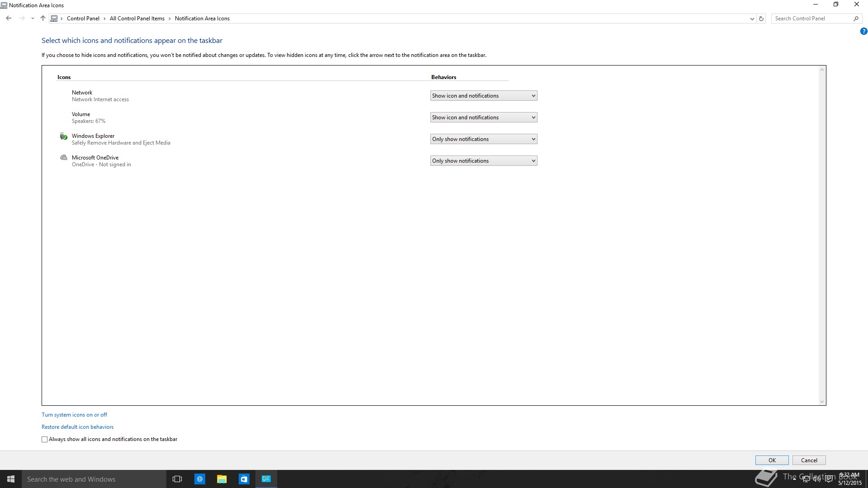Show hidden tray icons arrow
This screenshot has height=488, width=868.
point(794,479)
